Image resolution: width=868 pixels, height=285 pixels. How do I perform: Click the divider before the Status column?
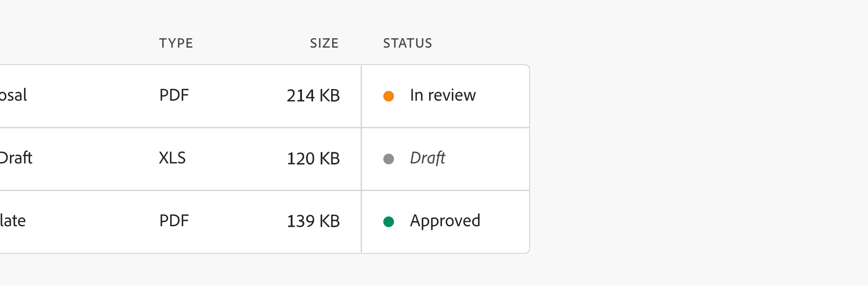(362, 159)
